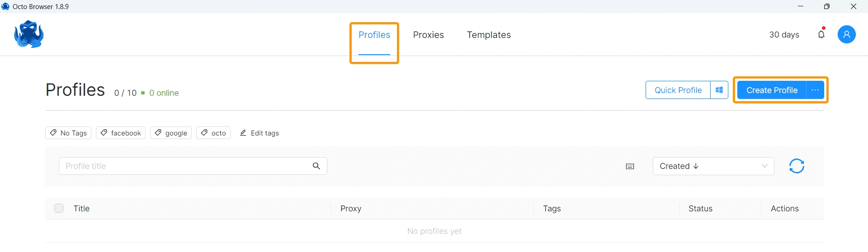The image size is (868, 252).
Task: Open the user account avatar menu
Action: pos(846,34)
